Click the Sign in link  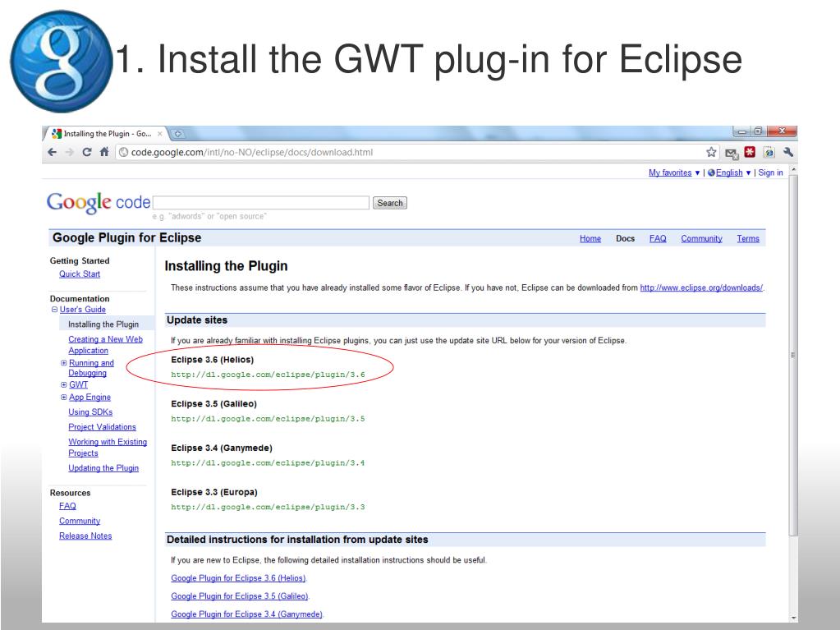[770, 172]
